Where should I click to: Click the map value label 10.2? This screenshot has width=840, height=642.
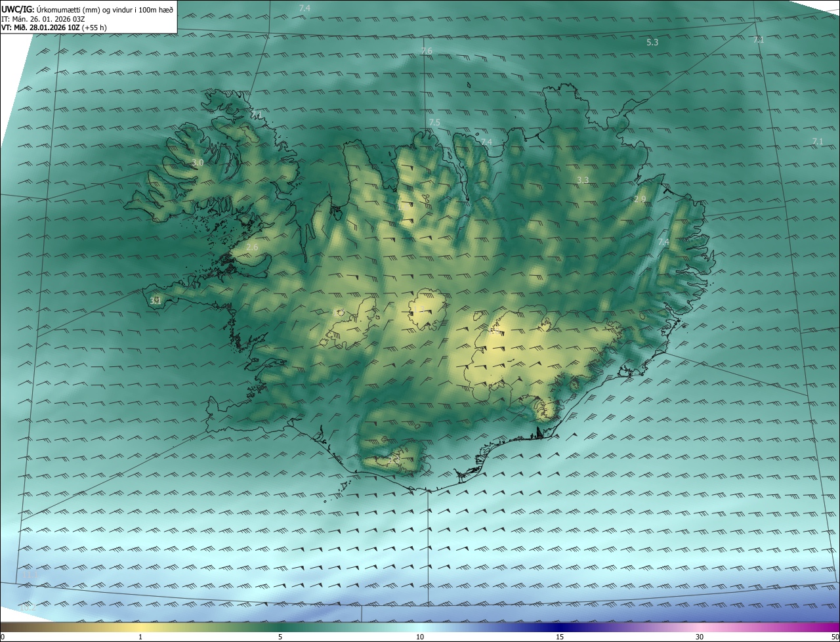pos(29,607)
